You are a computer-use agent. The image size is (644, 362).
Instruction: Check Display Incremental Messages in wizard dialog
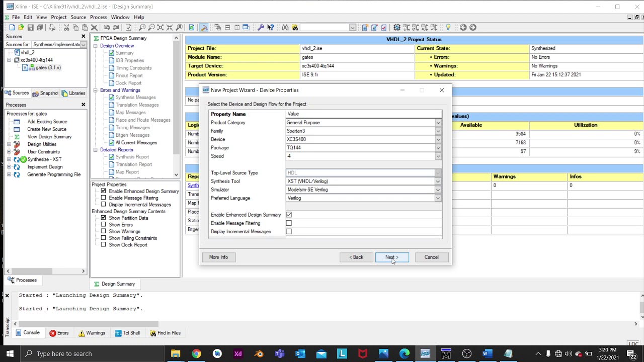pyautogui.click(x=289, y=232)
